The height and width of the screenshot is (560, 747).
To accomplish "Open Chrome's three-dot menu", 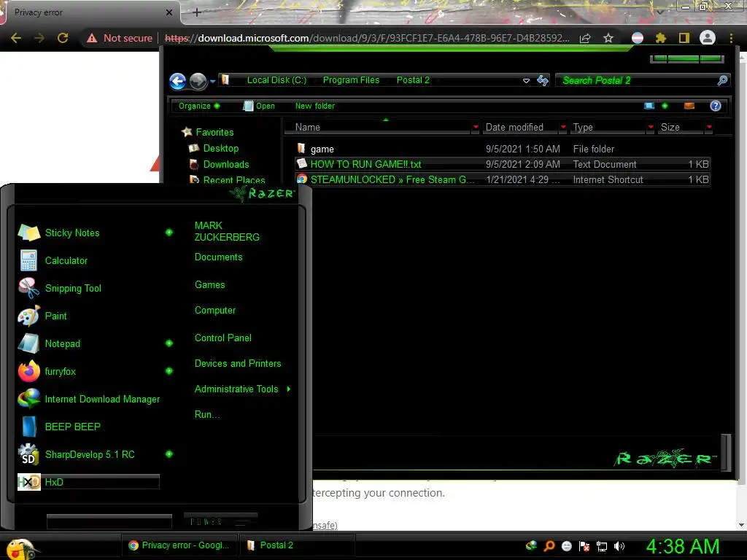I will point(731,38).
